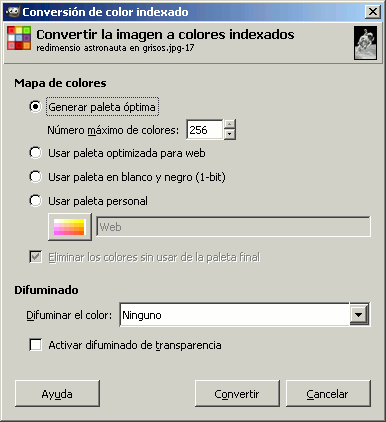386x422 pixels.
Task: Select Generar paleta óptima radio button
Action: point(35,107)
